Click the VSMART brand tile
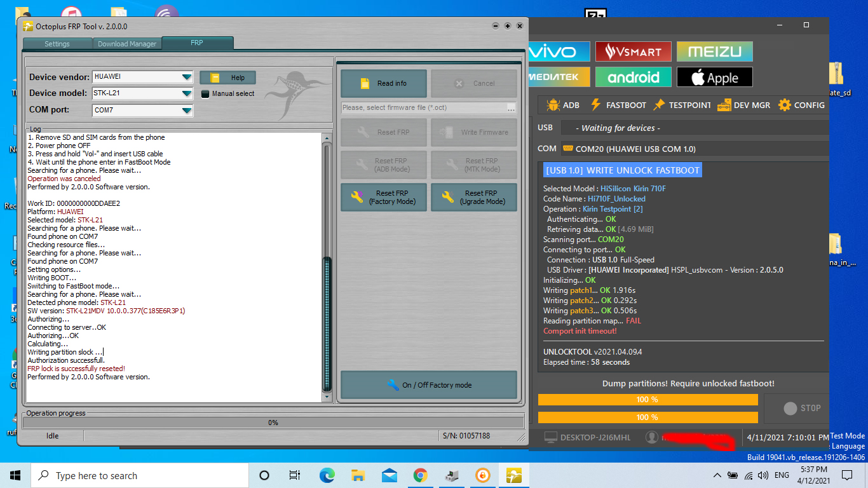868x488 pixels. 634,51
